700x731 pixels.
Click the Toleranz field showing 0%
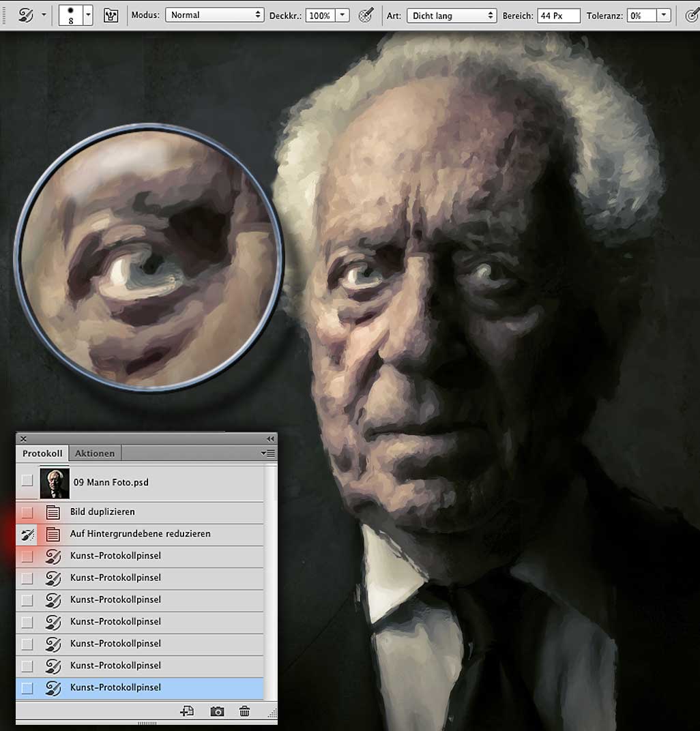(x=642, y=16)
